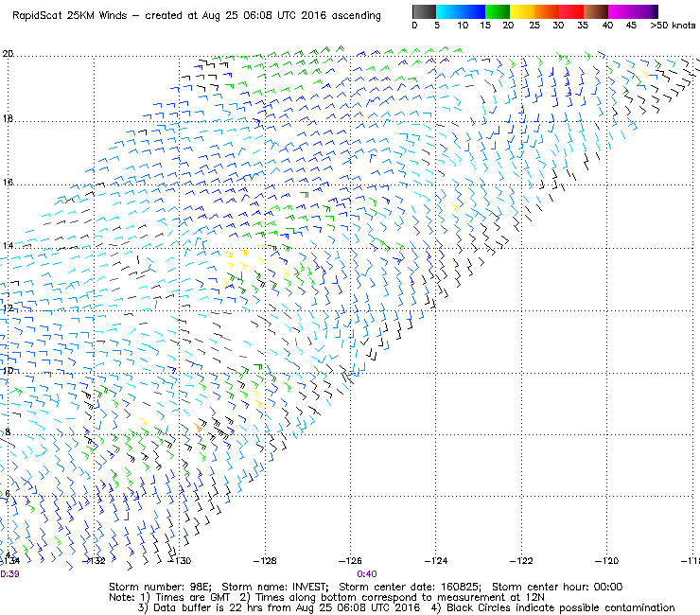
Task: Click the latitude label '14'
Action: pyautogui.click(x=8, y=246)
